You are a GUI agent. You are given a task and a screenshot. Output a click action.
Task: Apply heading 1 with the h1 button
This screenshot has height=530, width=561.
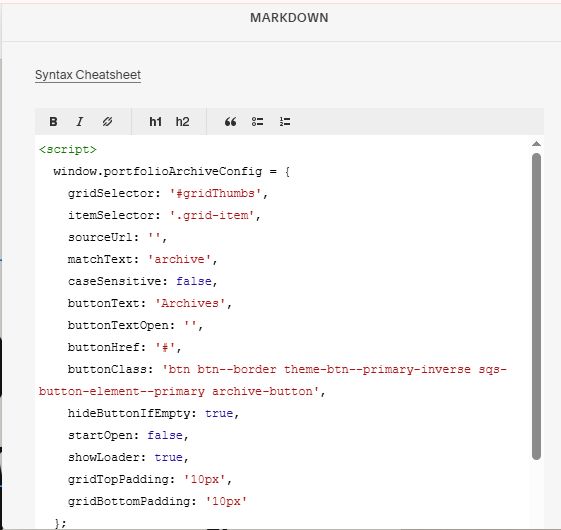click(155, 122)
